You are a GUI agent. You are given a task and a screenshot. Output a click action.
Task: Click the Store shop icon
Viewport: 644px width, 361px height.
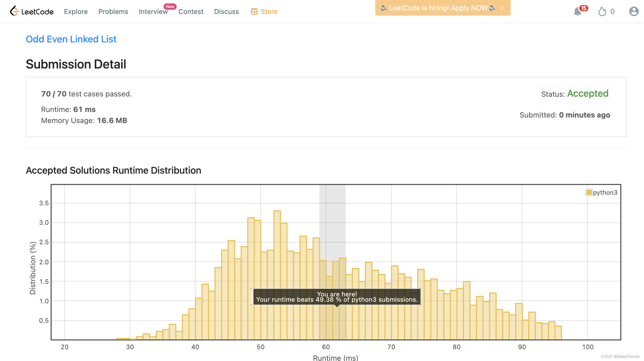click(x=254, y=11)
